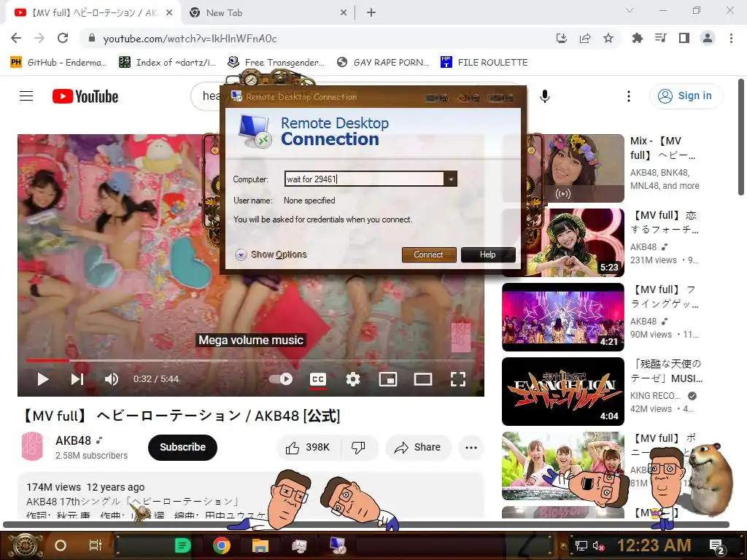
Task: Play the video
Action: [43, 379]
